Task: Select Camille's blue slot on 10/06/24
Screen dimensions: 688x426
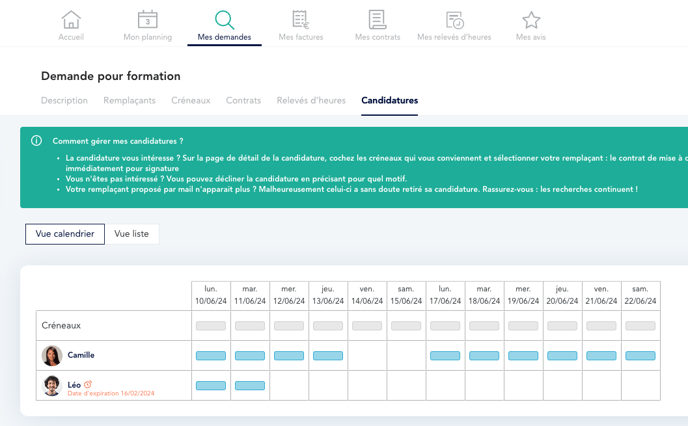Action: [x=211, y=356]
